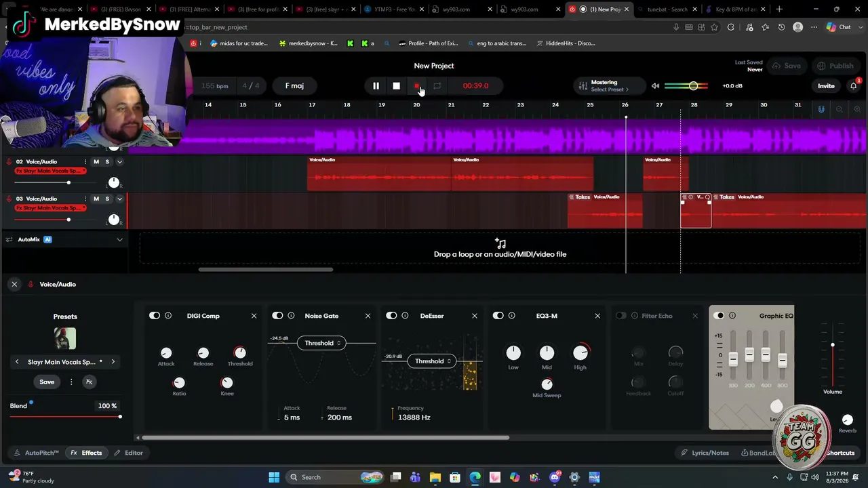Open the Lyrics/Notes panel
Image resolution: width=868 pixels, height=488 pixels.
click(x=705, y=453)
